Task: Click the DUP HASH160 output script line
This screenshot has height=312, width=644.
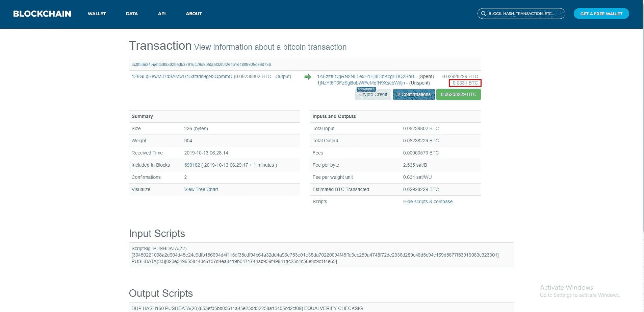Action: click(247, 308)
